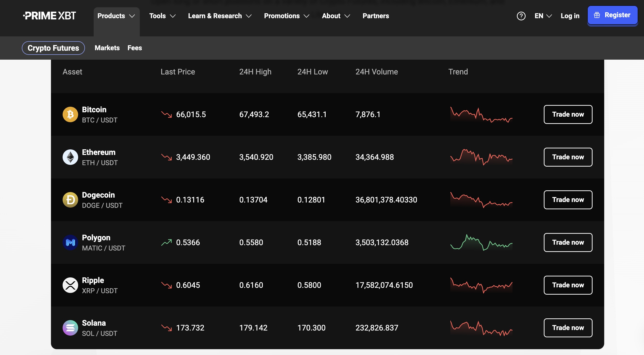This screenshot has width=644, height=355.
Task: Click the Trend column header
Action: [x=458, y=72]
